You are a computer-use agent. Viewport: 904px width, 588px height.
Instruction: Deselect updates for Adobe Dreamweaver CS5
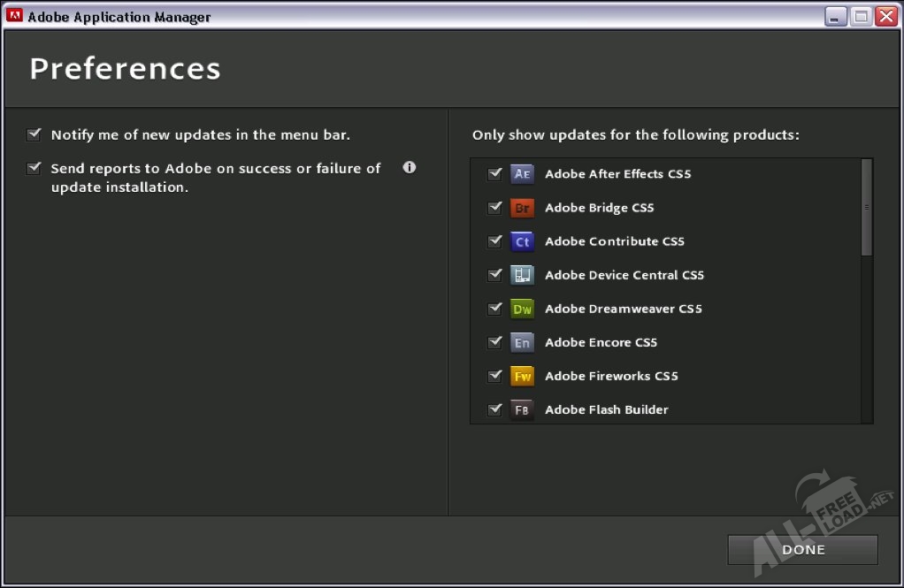pyautogui.click(x=494, y=309)
